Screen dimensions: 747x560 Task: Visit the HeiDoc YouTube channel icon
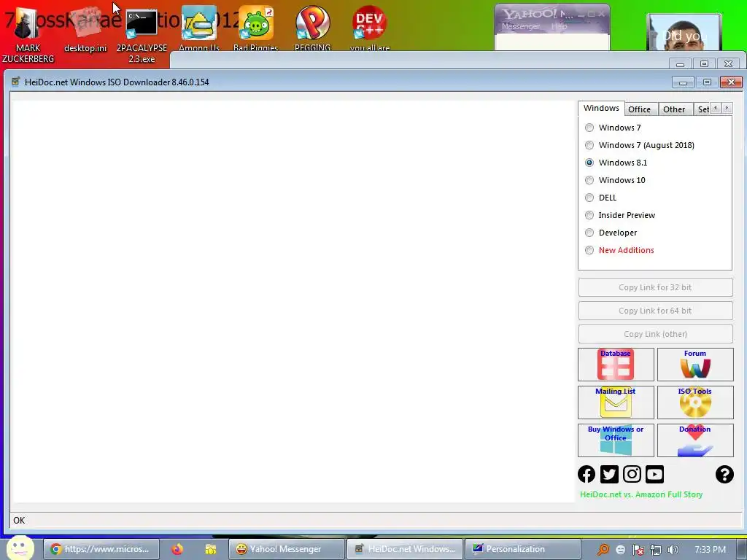(x=654, y=474)
